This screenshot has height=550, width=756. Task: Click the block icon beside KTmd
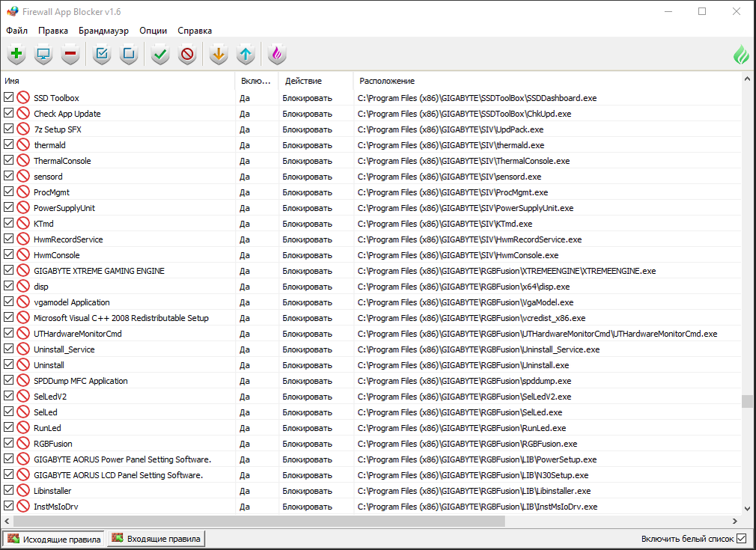click(x=23, y=224)
